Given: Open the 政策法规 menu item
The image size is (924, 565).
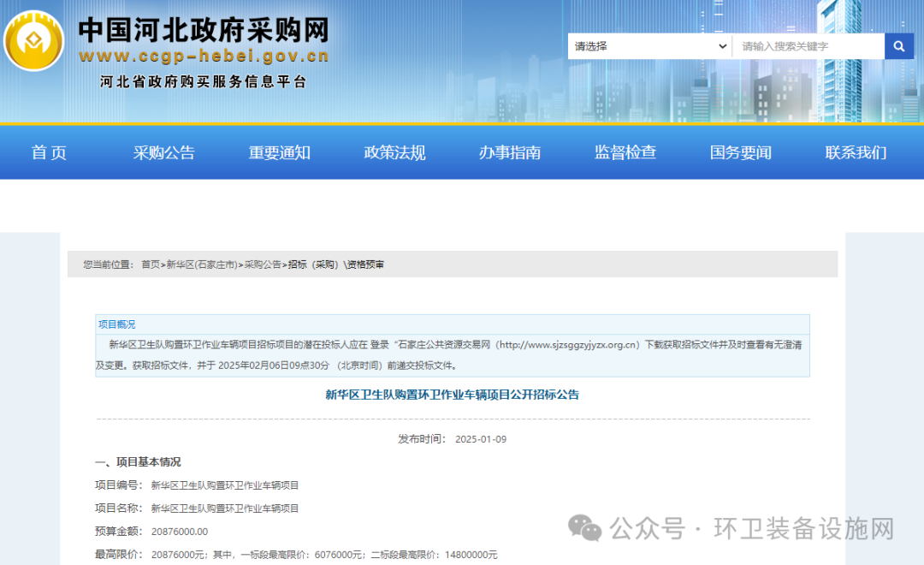Looking at the screenshot, I should (394, 152).
